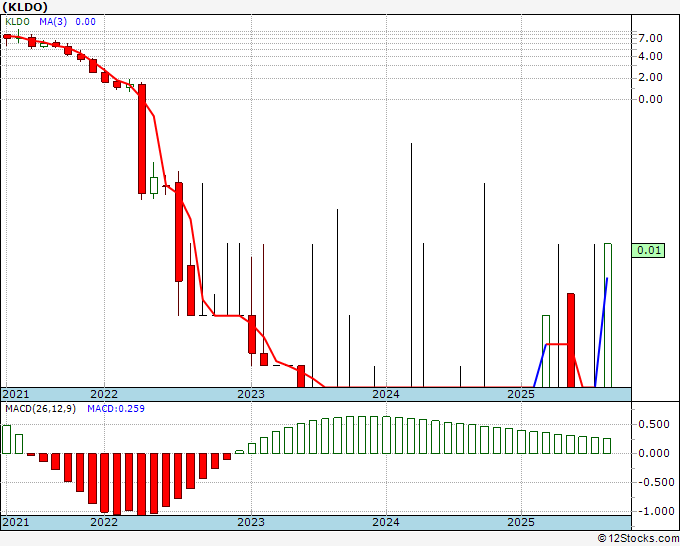This screenshot has height=546, width=680.
Task: Click the MA(3) indicator label
Action: coord(53,22)
